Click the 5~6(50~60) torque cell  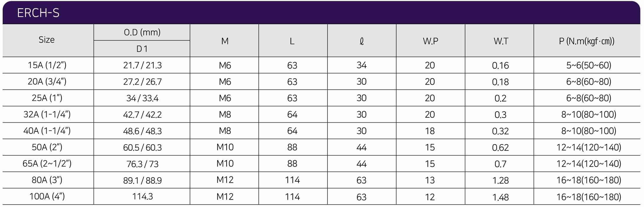[x=589, y=65]
